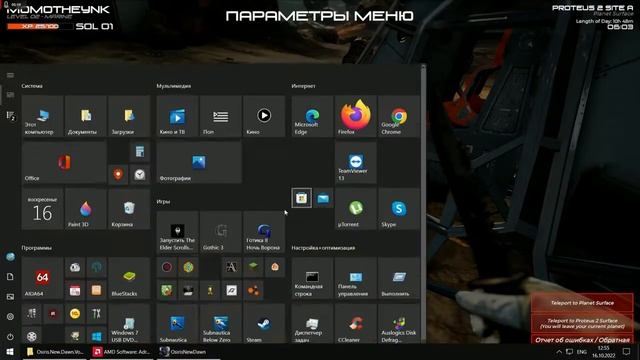
Task: Launch 'Готика II Ночь Ворона' tile
Action: 264,232
